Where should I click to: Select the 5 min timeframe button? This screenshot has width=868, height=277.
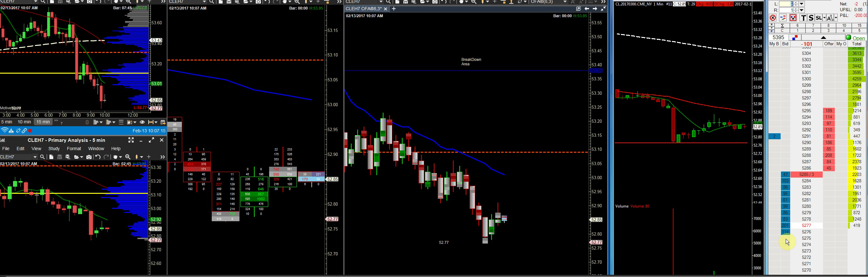coord(7,122)
